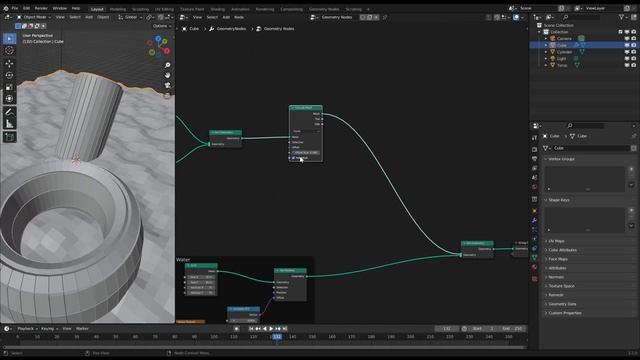Click the outliner filter funnel icon
Screen dimensions: 640x360
tap(621, 17)
